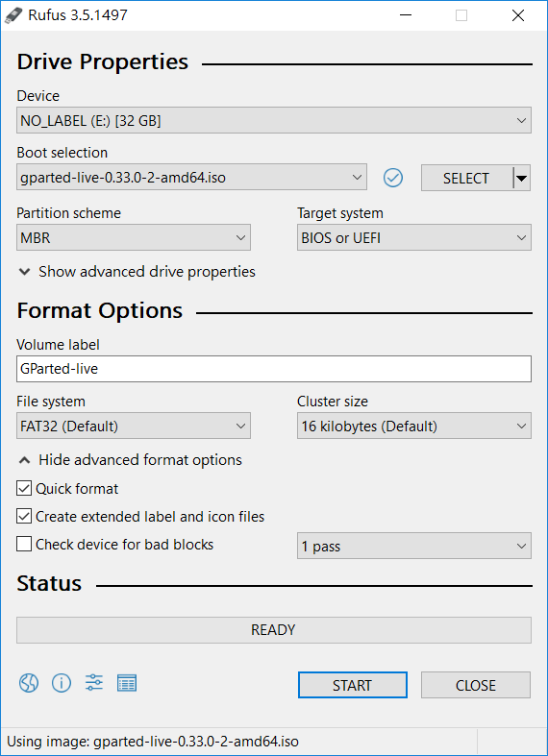Click the checksum checkmark circle icon
This screenshot has height=756, width=548.
(x=393, y=178)
